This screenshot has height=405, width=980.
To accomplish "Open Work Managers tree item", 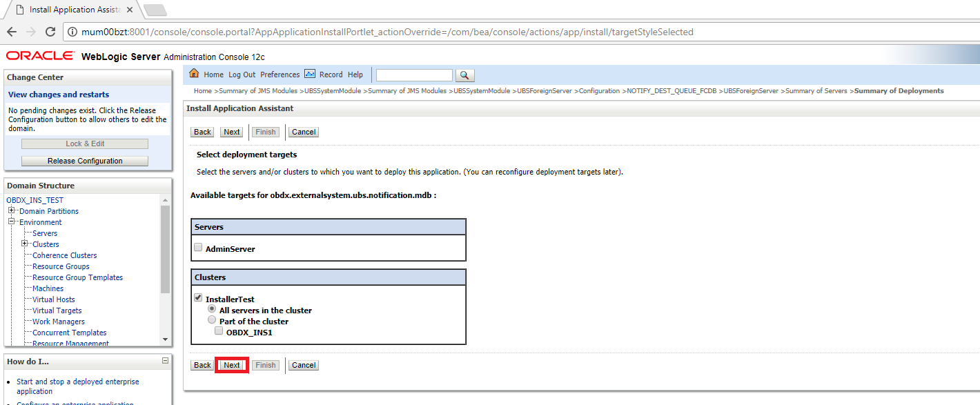I will [x=59, y=322].
